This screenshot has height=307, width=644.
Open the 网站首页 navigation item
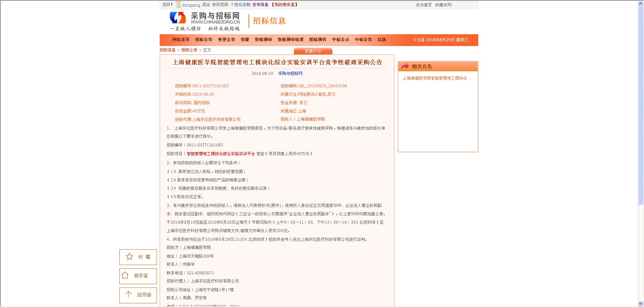(x=181, y=40)
